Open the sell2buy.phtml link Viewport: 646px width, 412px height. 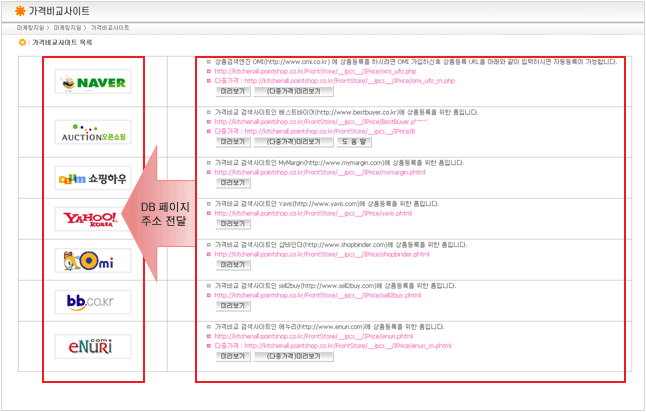coord(318,295)
